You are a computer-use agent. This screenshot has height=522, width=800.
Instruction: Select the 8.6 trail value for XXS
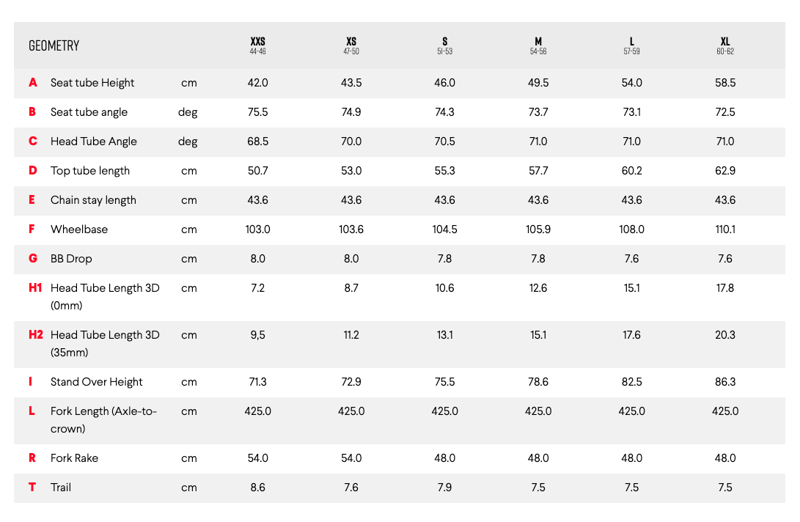[x=258, y=487]
